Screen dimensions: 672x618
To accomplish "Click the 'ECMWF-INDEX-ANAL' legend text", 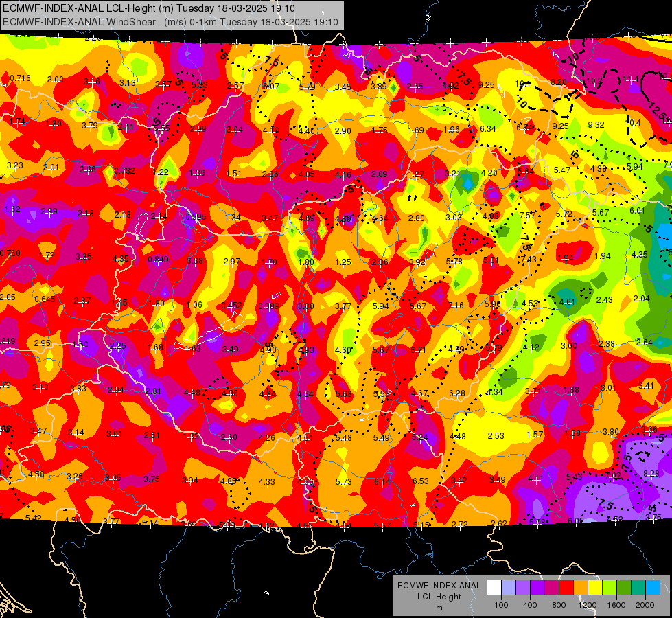I will (x=439, y=586).
